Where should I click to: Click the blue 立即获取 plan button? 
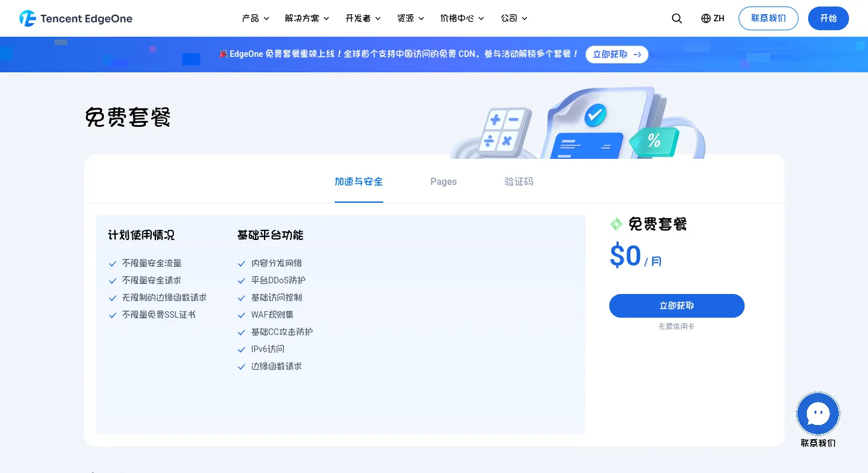677,306
